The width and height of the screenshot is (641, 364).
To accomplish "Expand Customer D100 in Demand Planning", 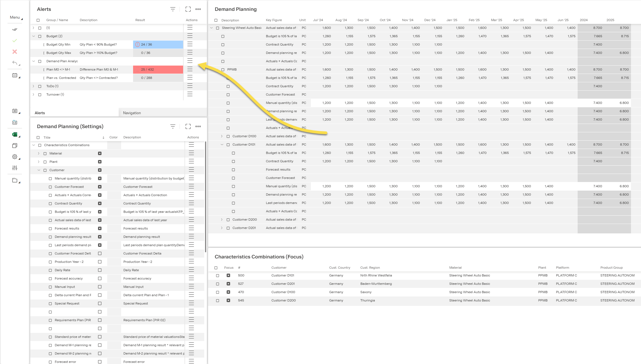I will [222, 136].
